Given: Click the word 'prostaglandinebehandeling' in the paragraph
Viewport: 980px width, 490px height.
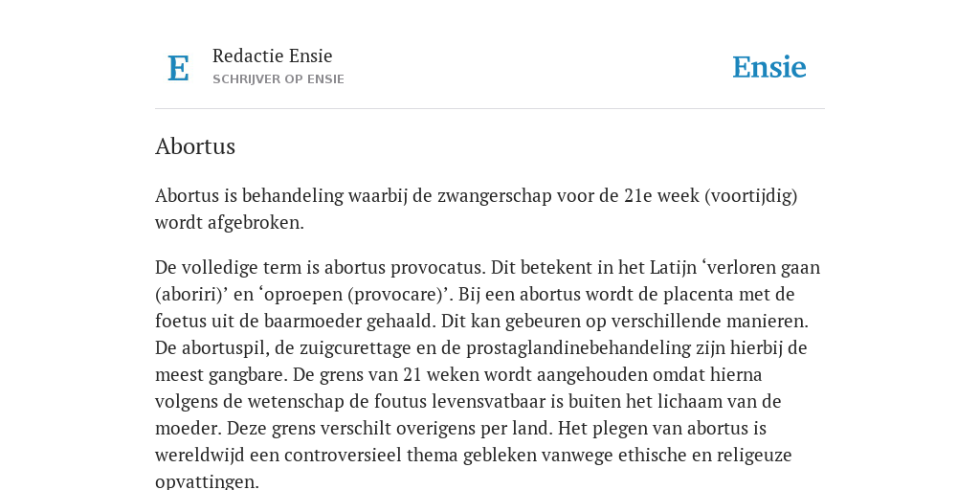Looking at the screenshot, I should point(579,347).
